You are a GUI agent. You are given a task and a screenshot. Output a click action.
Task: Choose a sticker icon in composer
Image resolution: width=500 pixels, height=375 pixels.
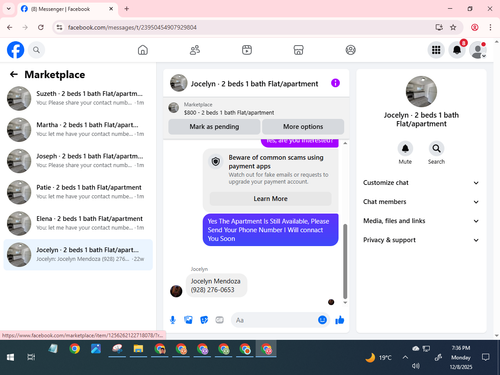tap(204, 320)
